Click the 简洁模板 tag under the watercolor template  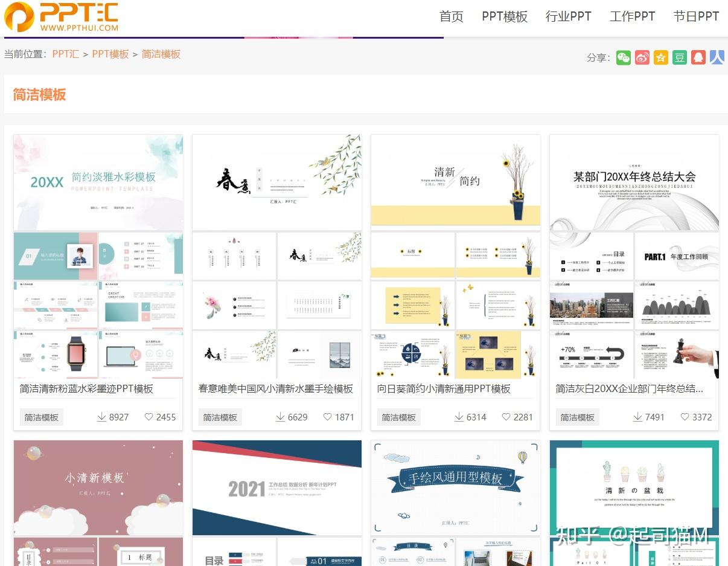tap(41, 417)
